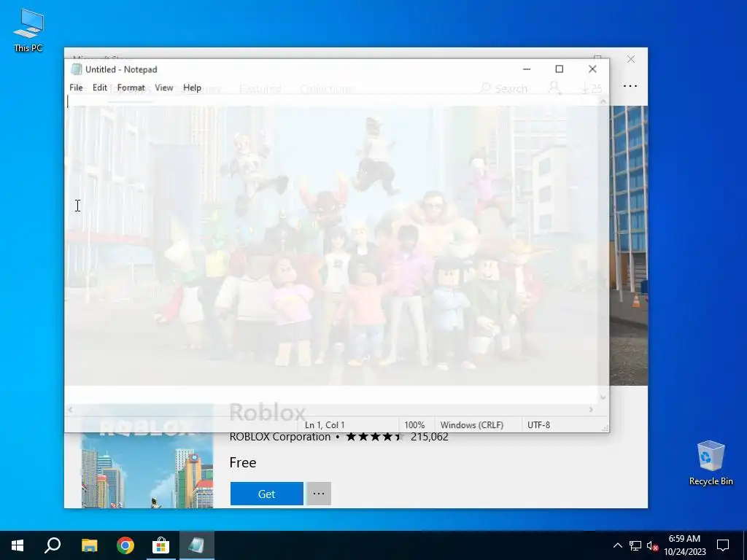Open the taskbar clock and date
Image resolution: width=747 pixels, height=560 pixels.
coord(684,545)
